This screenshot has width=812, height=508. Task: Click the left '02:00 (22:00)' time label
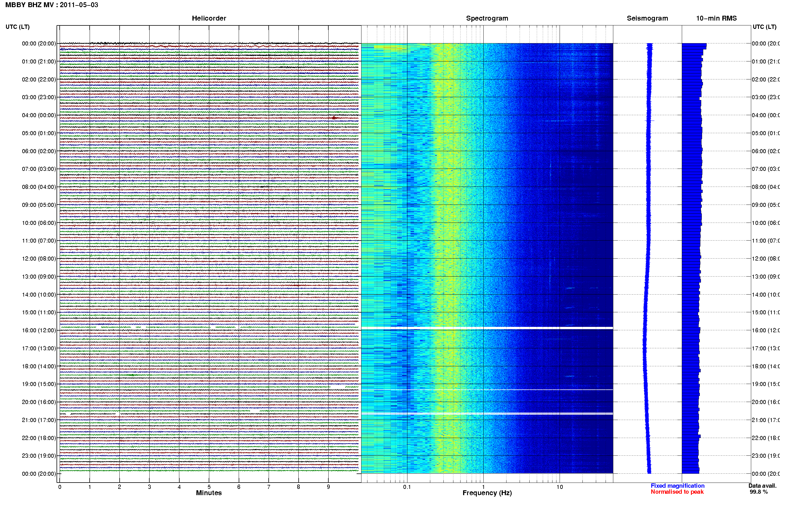39,79
